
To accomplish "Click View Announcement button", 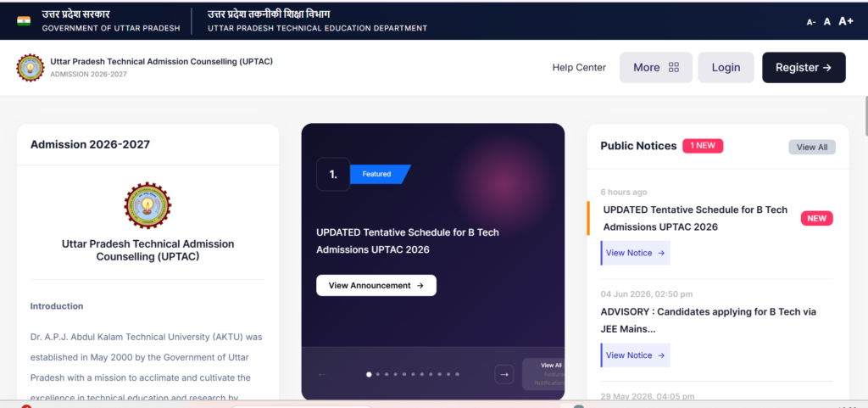I will (x=376, y=286).
